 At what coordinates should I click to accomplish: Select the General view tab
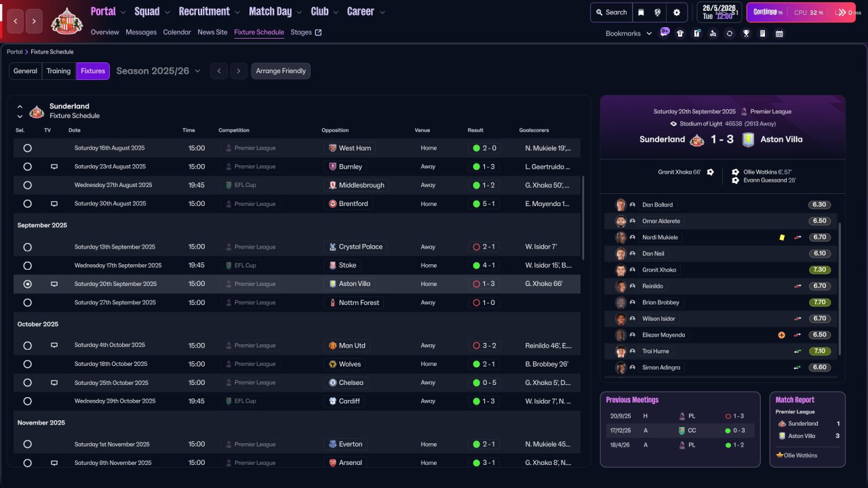click(x=26, y=71)
